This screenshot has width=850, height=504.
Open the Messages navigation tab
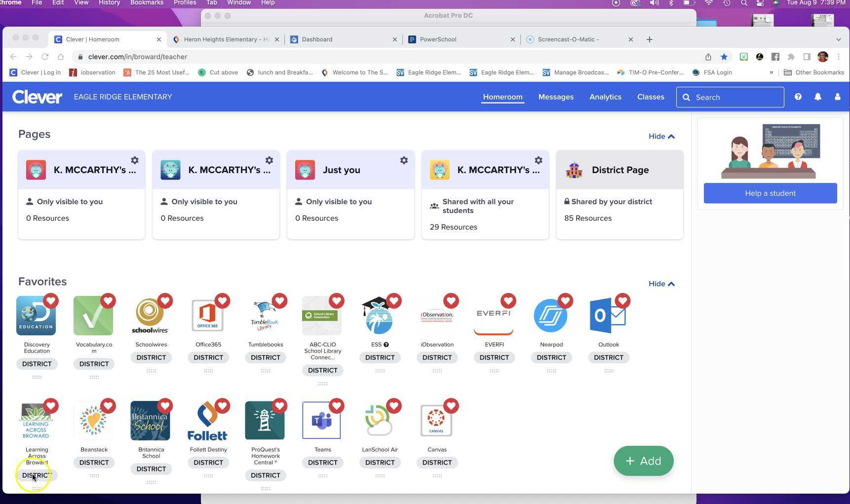(556, 97)
